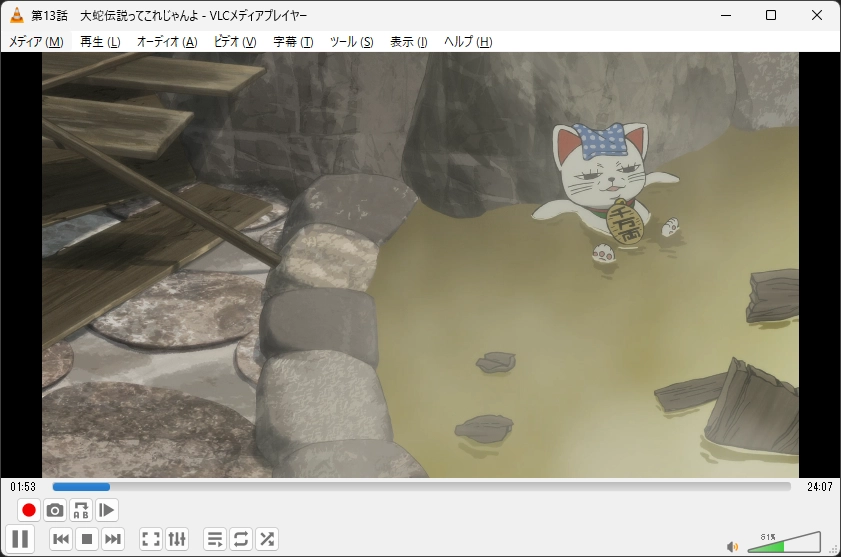Open the メディア (M) menu
Image resolution: width=841 pixels, height=557 pixels.
pyautogui.click(x=36, y=42)
